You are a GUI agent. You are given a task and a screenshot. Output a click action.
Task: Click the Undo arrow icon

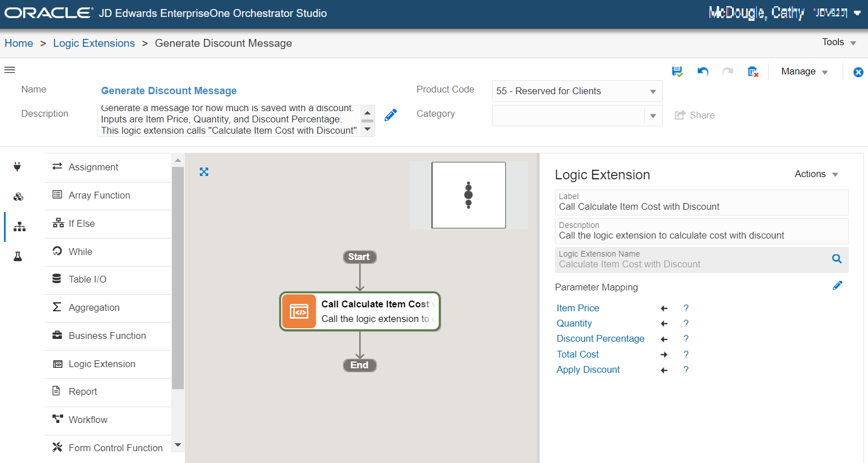(x=703, y=72)
